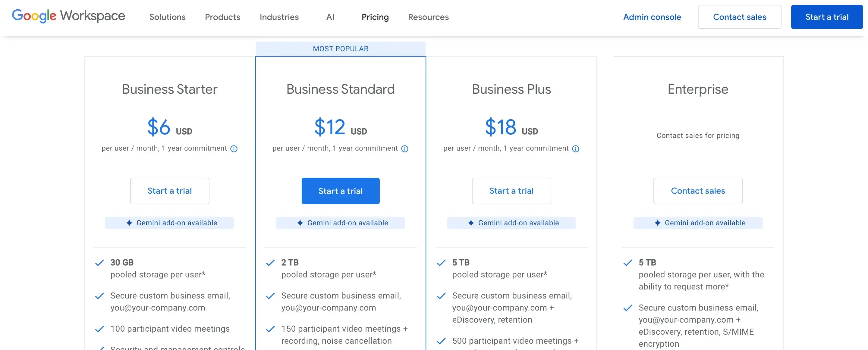This screenshot has width=868, height=350.
Task: Go to the Pricing page
Action: coord(375,17)
